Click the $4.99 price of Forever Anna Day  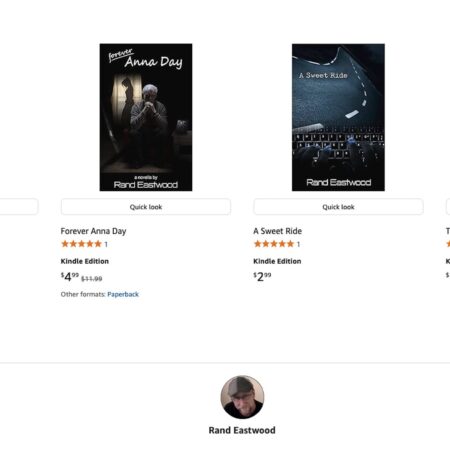point(70,277)
